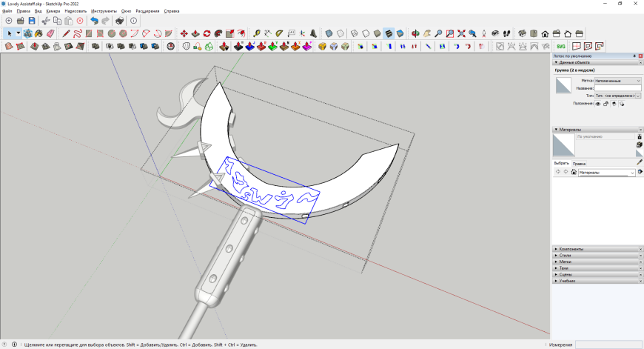Click the Cut scissors icon
The height and width of the screenshot is (349, 644).
pyautogui.click(x=46, y=21)
